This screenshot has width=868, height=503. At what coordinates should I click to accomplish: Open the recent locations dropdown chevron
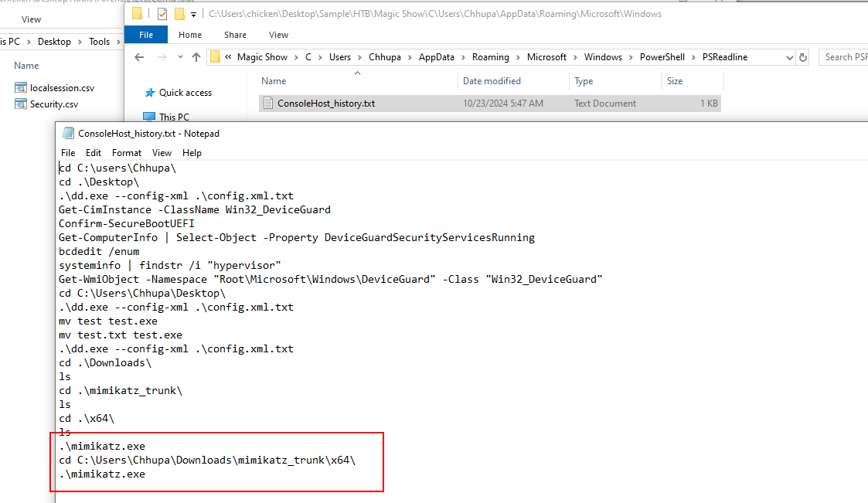tap(179, 57)
